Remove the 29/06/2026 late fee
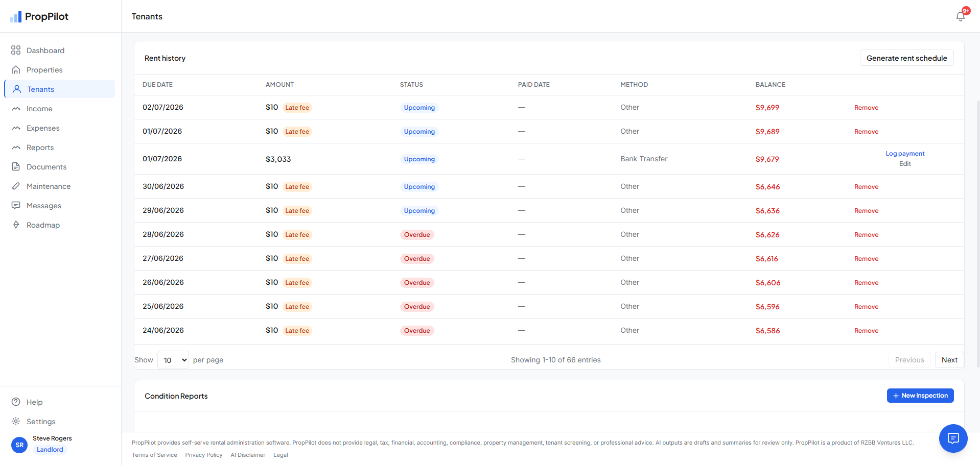The image size is (980, 465). click(x=866, y=210)
